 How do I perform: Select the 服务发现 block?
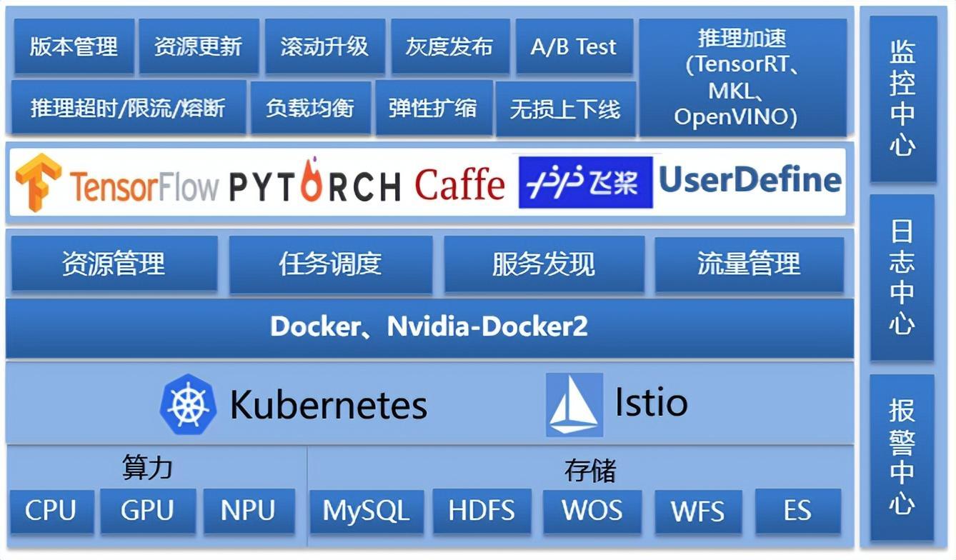(544, 264)
